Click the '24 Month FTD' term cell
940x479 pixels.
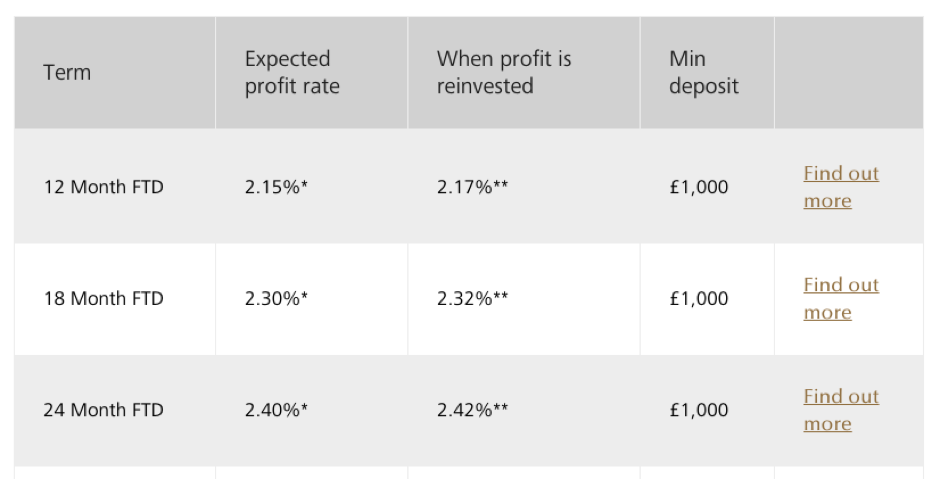click(103, 410)
